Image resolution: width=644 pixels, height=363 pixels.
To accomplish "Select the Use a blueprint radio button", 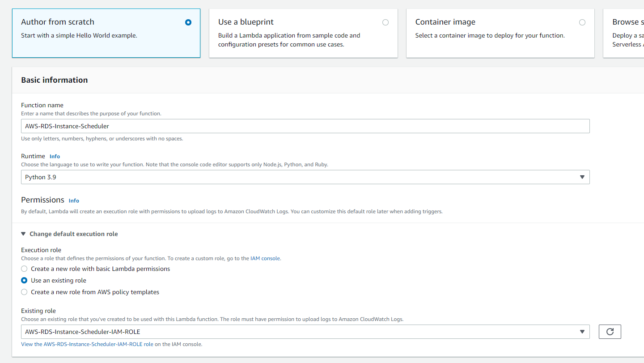I will [385, 22].
